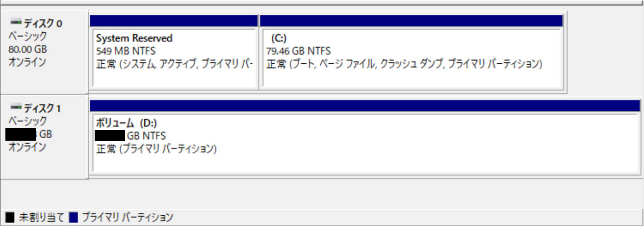The image size is (644, 226).
Task: Click the 未割り当て legend text
Action: (42, 217)
